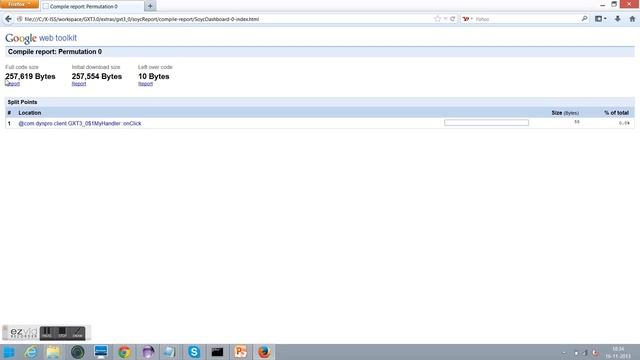The width and height of the screenshot is (640, 360).
Task: Open the command prompt taskbar window
Action: coord(217,352)
